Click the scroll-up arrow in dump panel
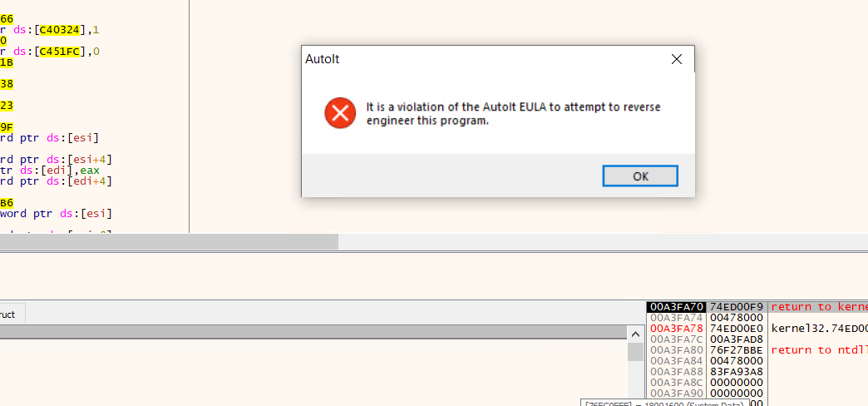The height and width of the screenshot is (406, 868). tap(635, 332)
